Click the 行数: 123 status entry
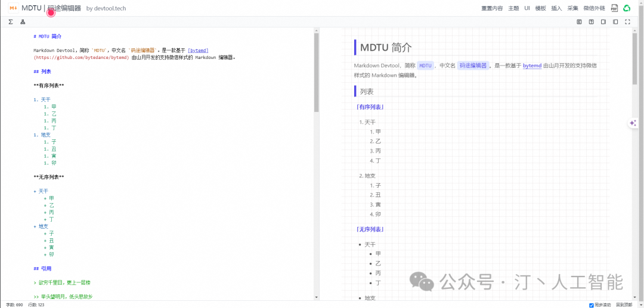 pos(36,305)
